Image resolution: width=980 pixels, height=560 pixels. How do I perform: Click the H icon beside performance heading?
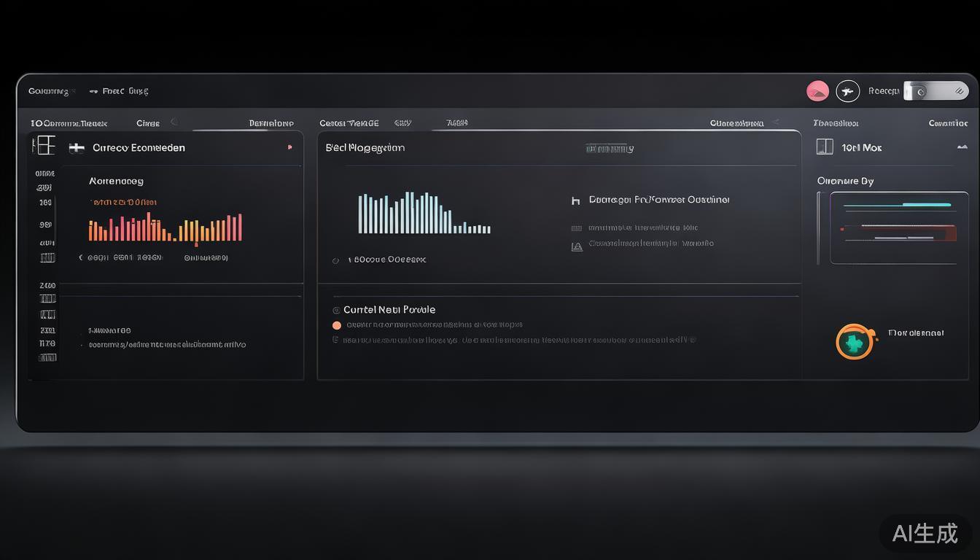(575, 200)
